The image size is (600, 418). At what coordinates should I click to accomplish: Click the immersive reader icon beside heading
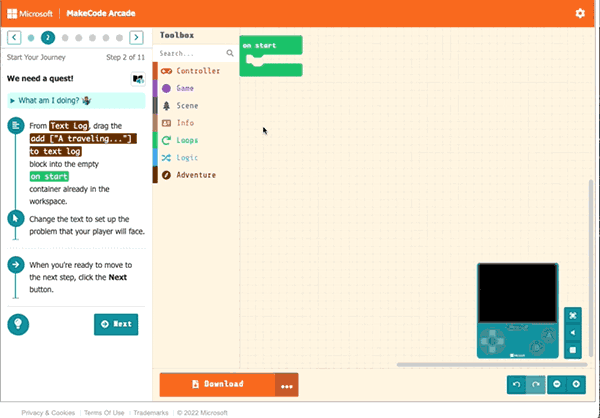[138, 79]
